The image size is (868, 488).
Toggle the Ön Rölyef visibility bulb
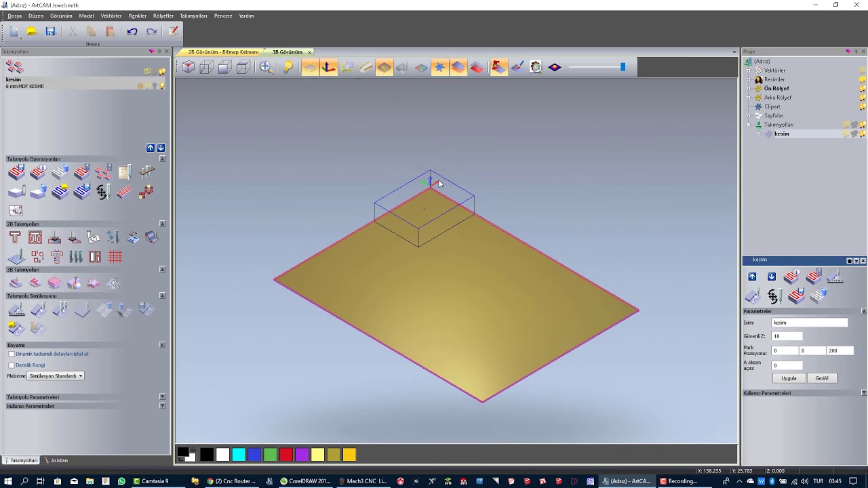tap(863, 89)
